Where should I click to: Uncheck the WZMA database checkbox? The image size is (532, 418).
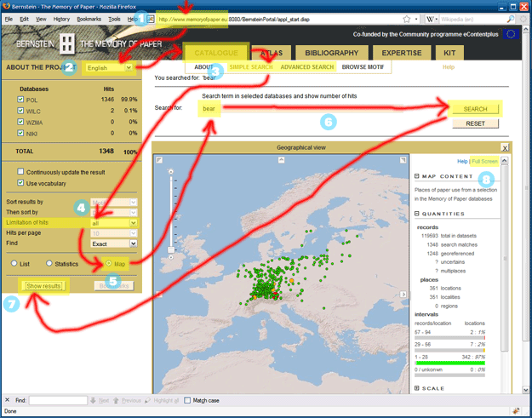20,122
